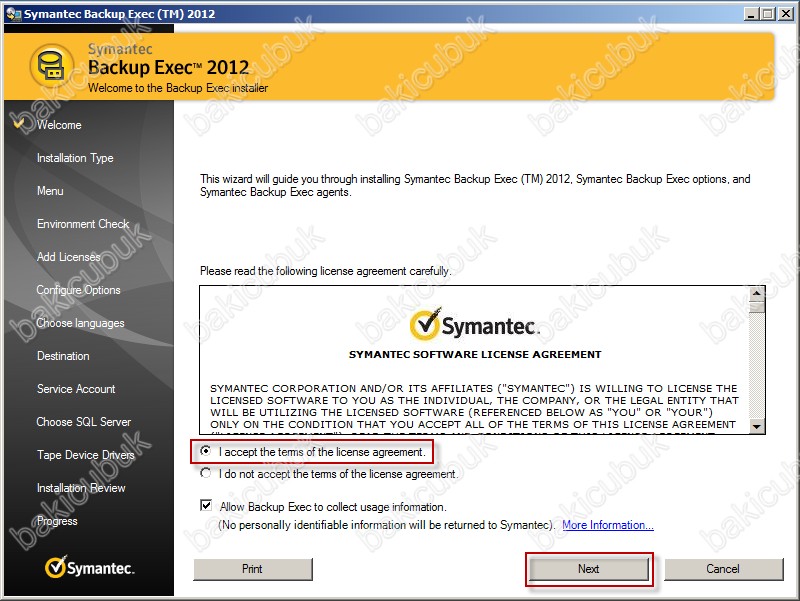Click the Print button

[253, 569]
